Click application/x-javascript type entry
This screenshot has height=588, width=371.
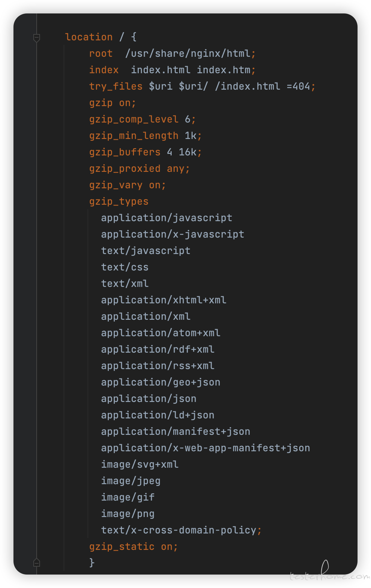point(172,234)
